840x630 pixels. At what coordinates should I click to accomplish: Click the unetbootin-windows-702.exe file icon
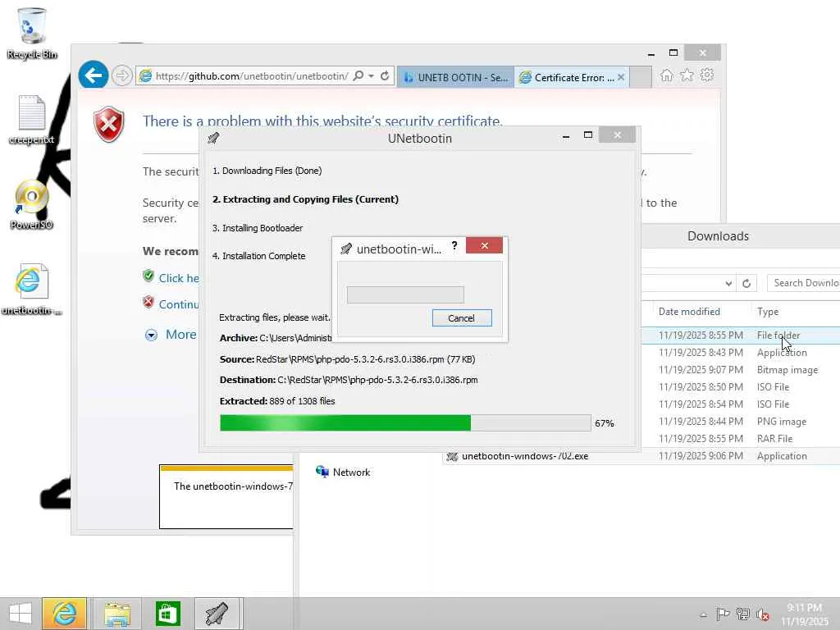pos(452,456)
